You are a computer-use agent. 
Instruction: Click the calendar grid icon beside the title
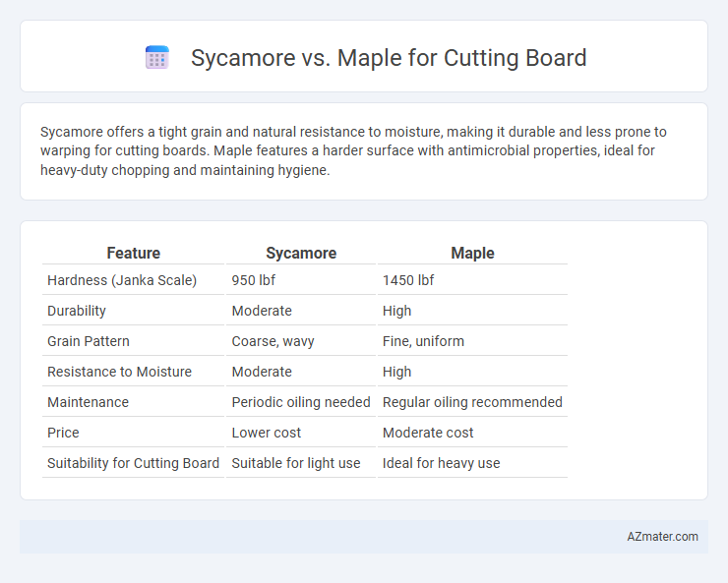pyautogui.click(x=157, y=57)
